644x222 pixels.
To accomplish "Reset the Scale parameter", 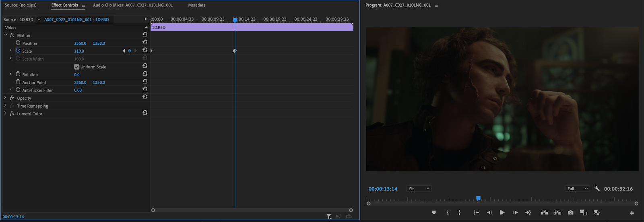I will coord(145,50).
